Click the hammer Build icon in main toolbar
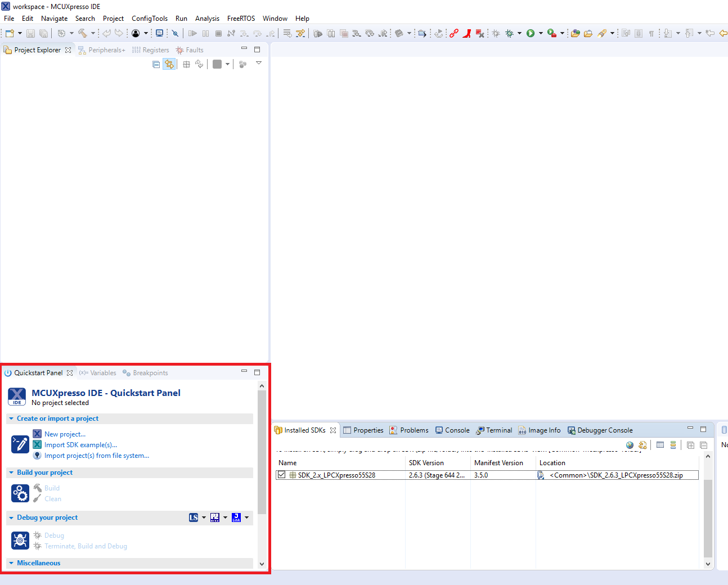This screenshot has height=585, width=728. (x=83, y=33)
